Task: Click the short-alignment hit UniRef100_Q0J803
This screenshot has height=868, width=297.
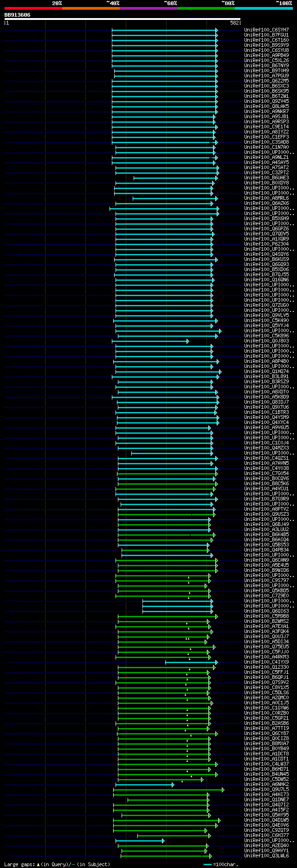Action: [266, 341]
